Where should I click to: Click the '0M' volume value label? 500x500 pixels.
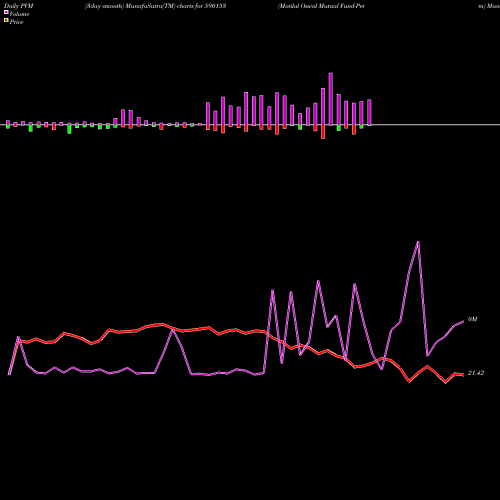coord(472,319)
